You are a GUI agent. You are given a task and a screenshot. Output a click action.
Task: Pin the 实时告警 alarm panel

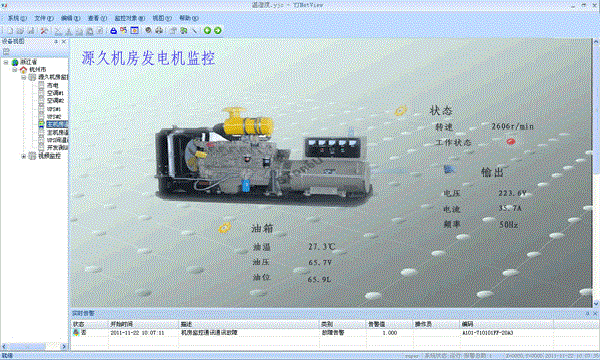[587, 313]
